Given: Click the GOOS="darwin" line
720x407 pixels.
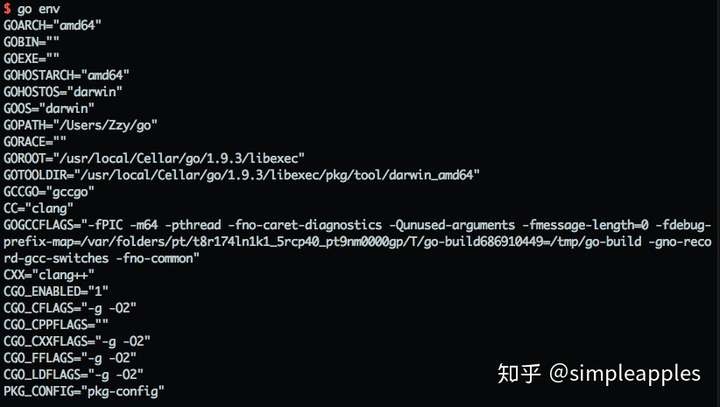Looking at the screenshot, I should (49, 108).
